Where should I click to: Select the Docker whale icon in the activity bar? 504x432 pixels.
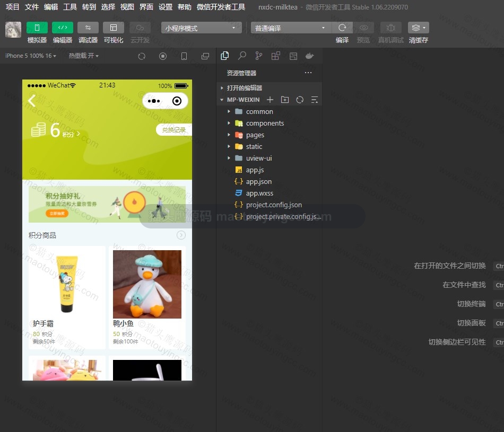pos(309,56)
